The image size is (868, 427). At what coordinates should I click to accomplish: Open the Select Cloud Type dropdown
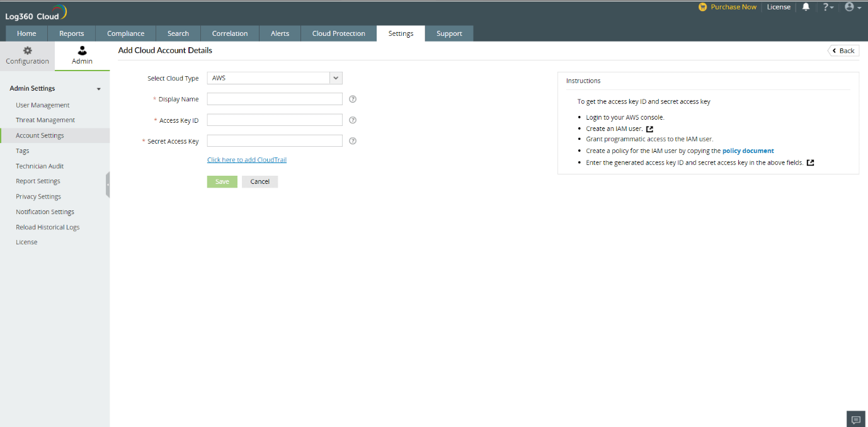(275, 78)
